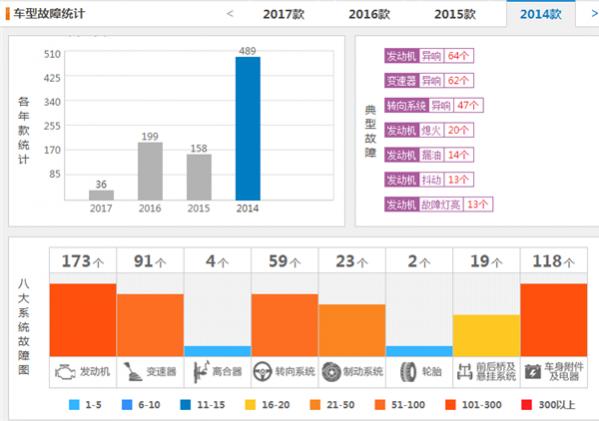
Task: Click the gray 2016 bar showing 199
Action: tap(150, 171)
